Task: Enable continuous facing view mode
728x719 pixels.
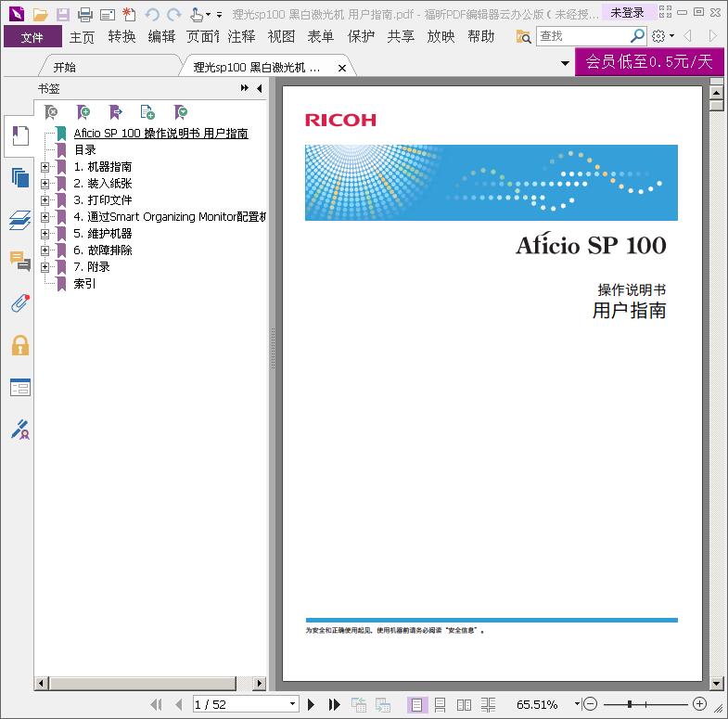Action: [488, 704]
